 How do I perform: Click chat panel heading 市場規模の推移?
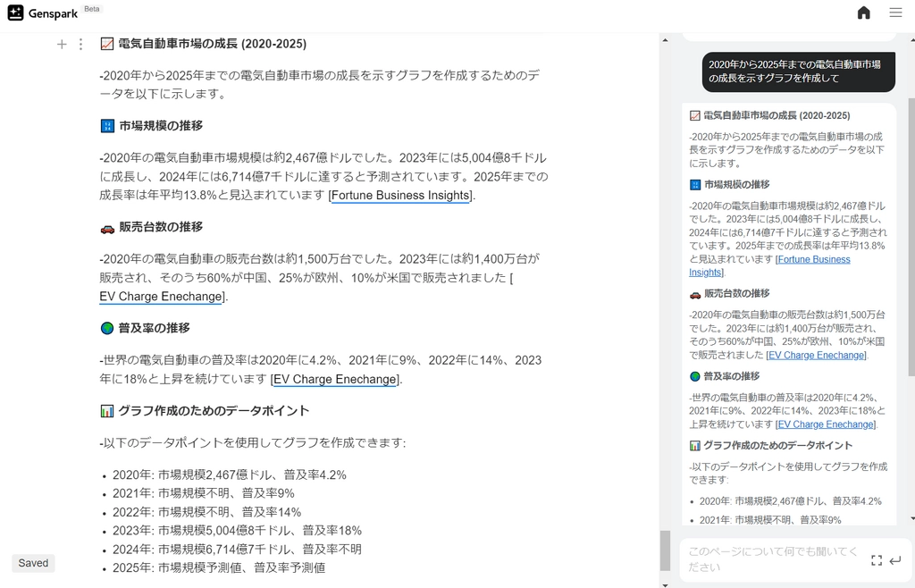737,185
